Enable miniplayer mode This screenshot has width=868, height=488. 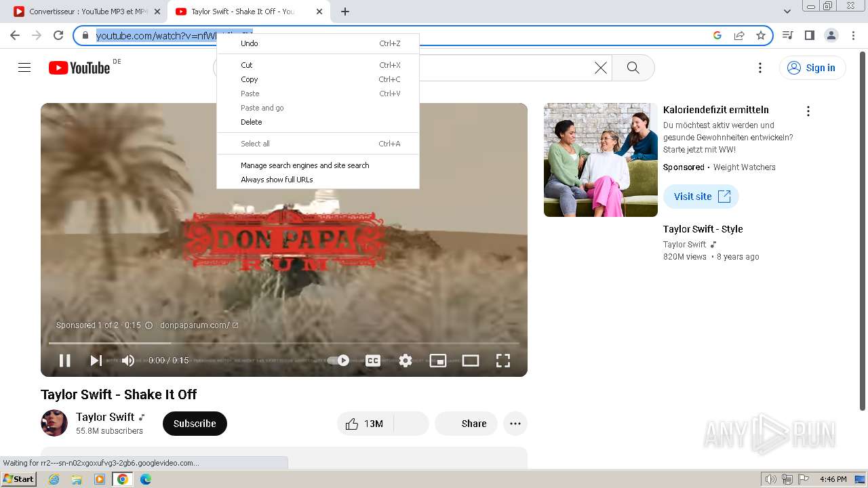click(438, 361)
